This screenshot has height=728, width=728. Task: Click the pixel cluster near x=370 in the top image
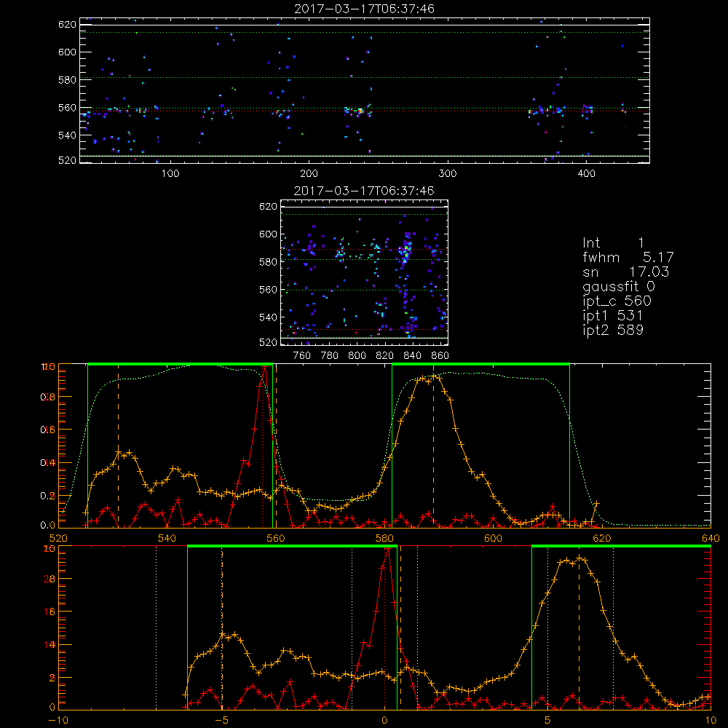click(547, 111)
